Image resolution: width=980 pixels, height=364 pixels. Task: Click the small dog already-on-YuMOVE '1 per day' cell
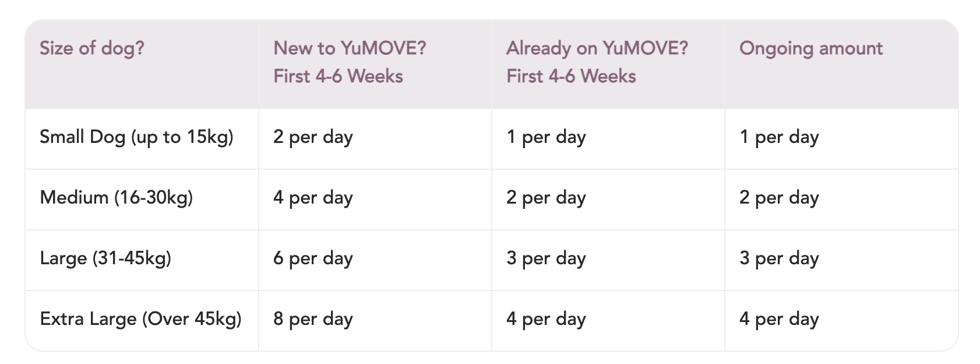click(546, 137)
